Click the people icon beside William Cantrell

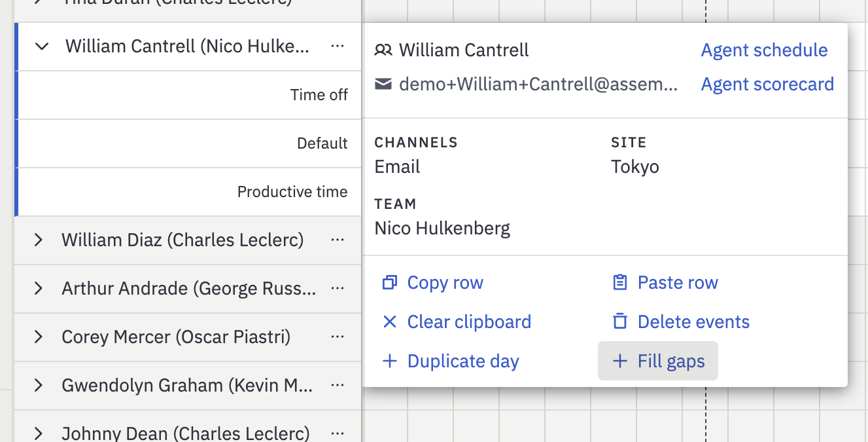(x=383, y=50)
